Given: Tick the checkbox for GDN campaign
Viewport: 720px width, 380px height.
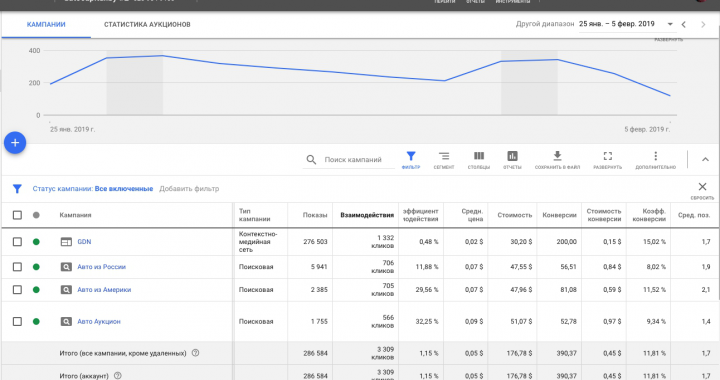Looking at the screenshot, I should point(17,242).
